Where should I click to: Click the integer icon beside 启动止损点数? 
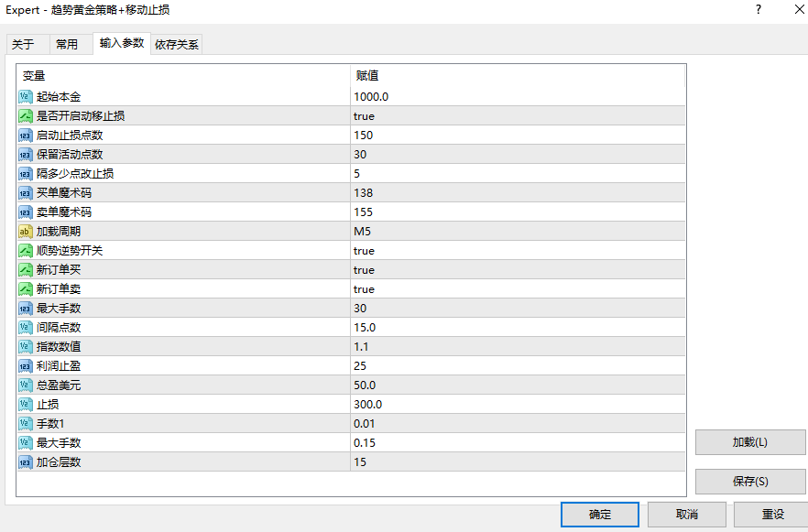pyautogui.click(x=26, y=135)
